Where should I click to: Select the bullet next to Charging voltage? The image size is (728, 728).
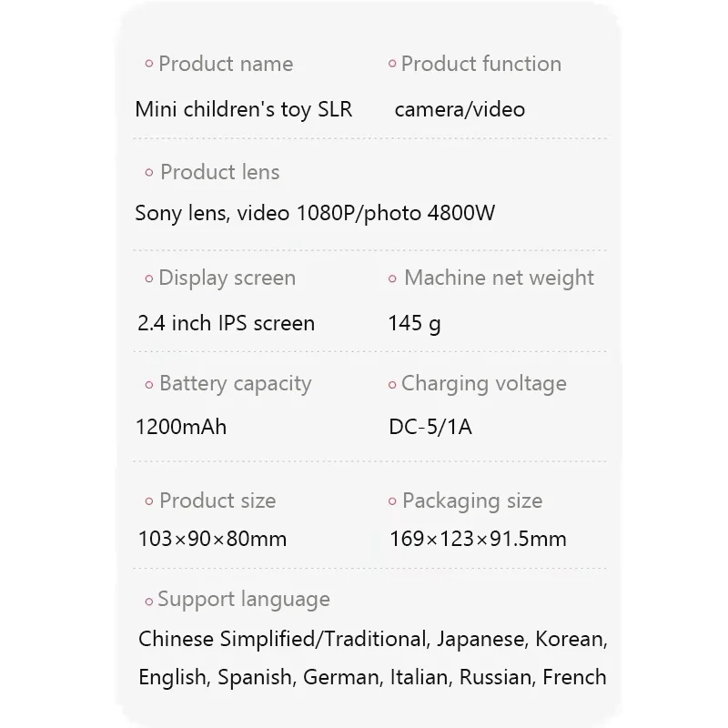point(392,385)
